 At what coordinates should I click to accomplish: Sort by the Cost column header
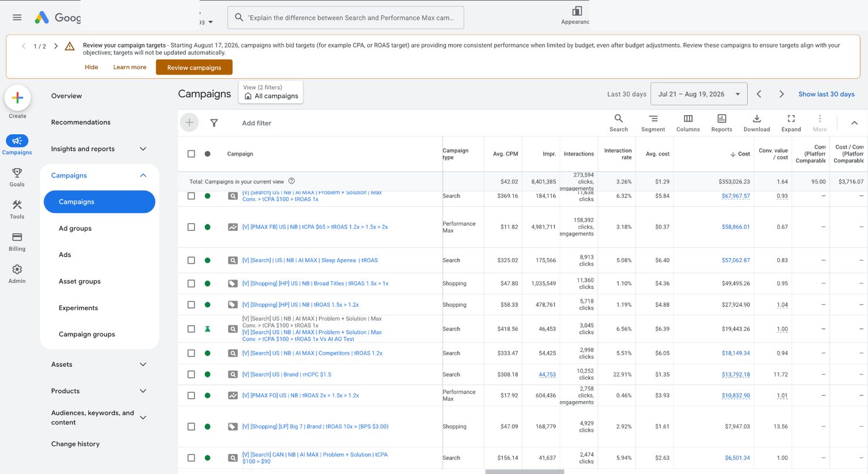740,154
